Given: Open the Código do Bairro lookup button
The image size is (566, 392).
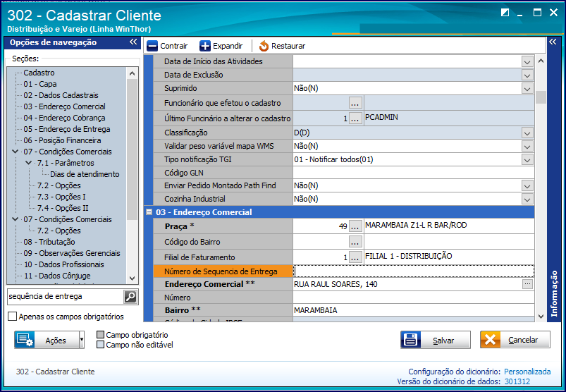Looking at the screenshot, I should click(355, 242).
